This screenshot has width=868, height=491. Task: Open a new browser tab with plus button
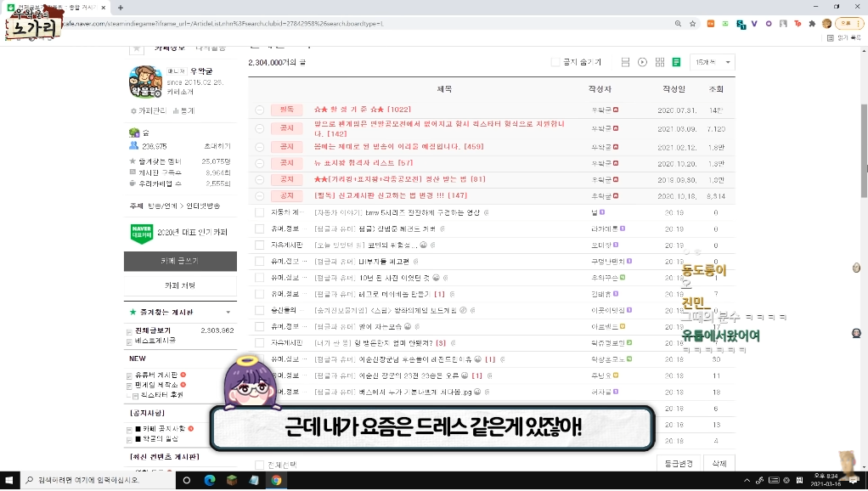pos(120,7)
